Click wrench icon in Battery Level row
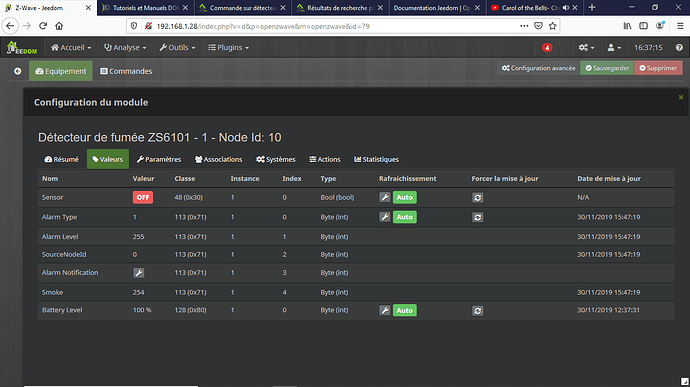This screenshot has width=690, height=387. [x=385, y=310]
